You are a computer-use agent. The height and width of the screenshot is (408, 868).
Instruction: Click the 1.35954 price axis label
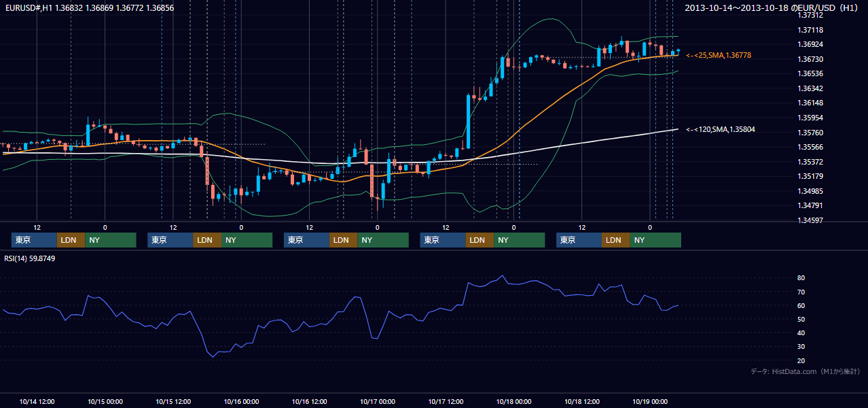click(x=810, y=118)
